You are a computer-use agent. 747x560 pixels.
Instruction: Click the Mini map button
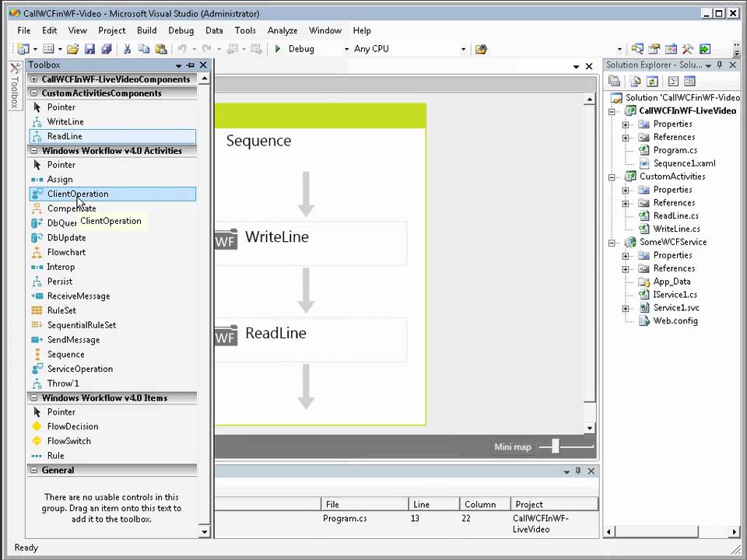tap(513, 447)
